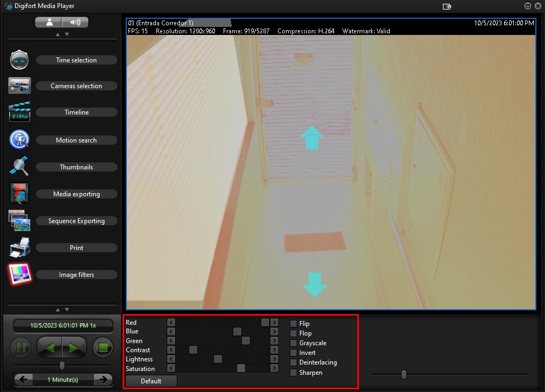
Task: Increase Contrast with the right arrow
Action: pos(274,350)
